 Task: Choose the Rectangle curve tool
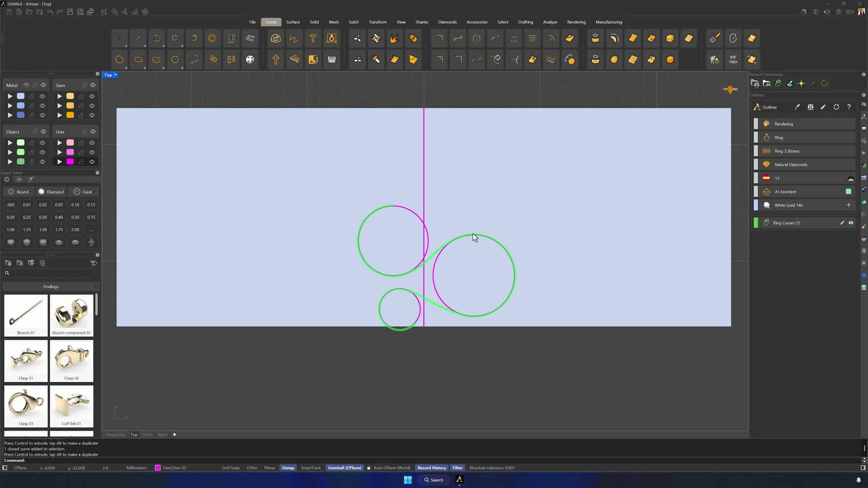[x=138, y=59]
